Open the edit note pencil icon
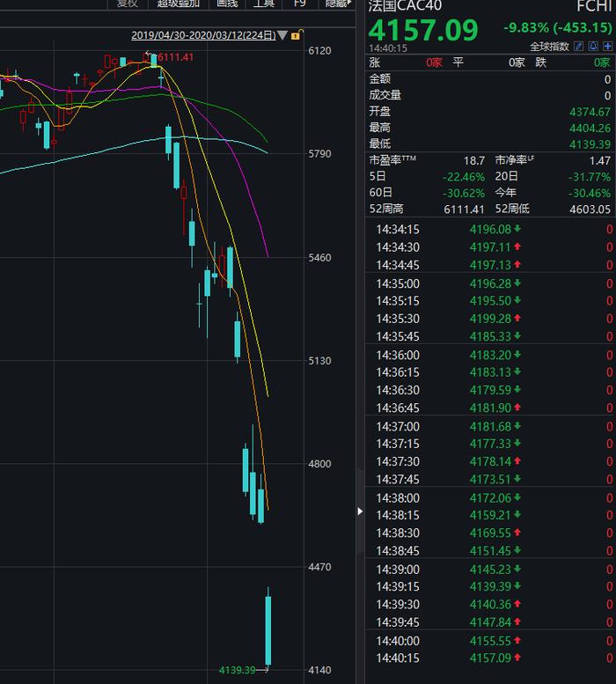616x684 pixels. (x=578, y=47)
